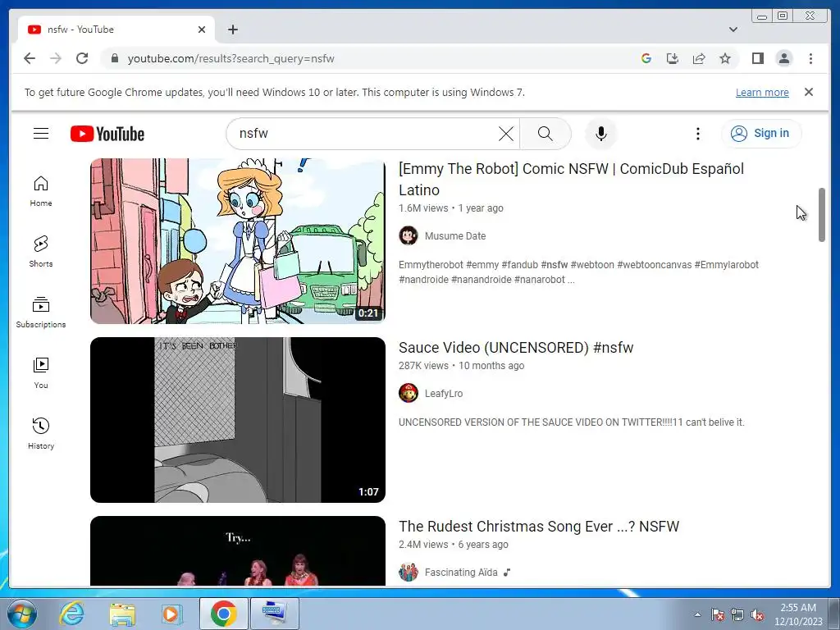This screenshot has height=630, width=840.
Task: Click the UNCENSORED VERSION description text
Action: 571,422
